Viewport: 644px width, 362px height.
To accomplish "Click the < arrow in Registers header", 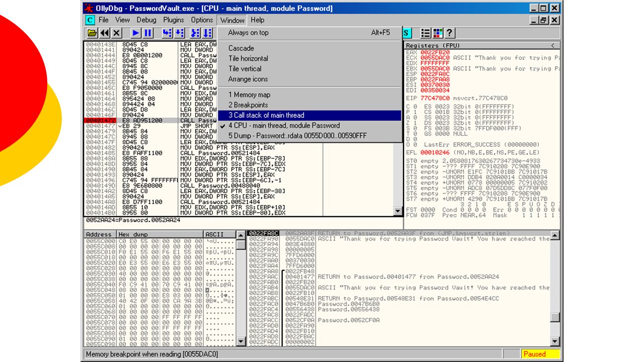I will tap(554, 45).
